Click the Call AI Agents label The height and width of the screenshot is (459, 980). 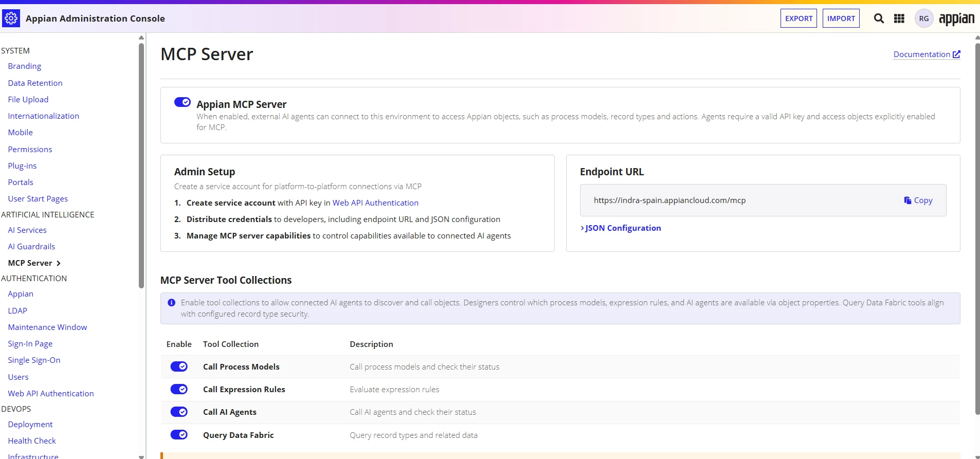click(x=230, y=412)
